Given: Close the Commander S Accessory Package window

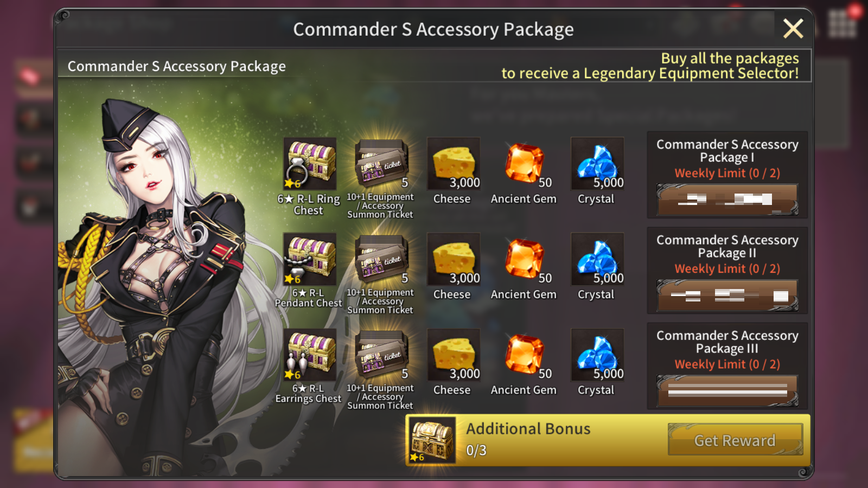Looking at the screenshot, I should (x=793, y=28).
